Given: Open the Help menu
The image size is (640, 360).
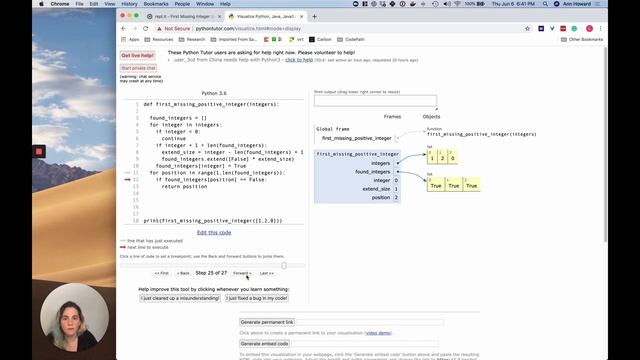Looking at the screenshot, I should tap(225, 4).
